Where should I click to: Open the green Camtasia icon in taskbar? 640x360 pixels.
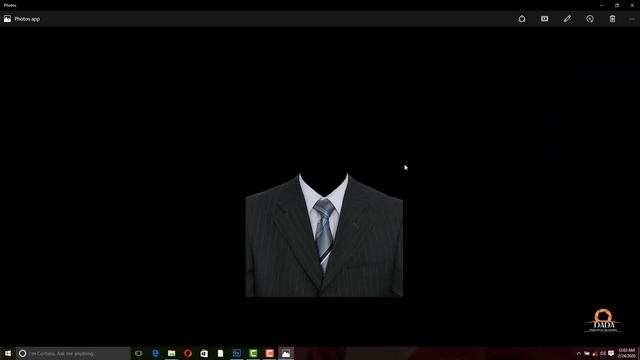pyautogui.click(x=253, y=353)
